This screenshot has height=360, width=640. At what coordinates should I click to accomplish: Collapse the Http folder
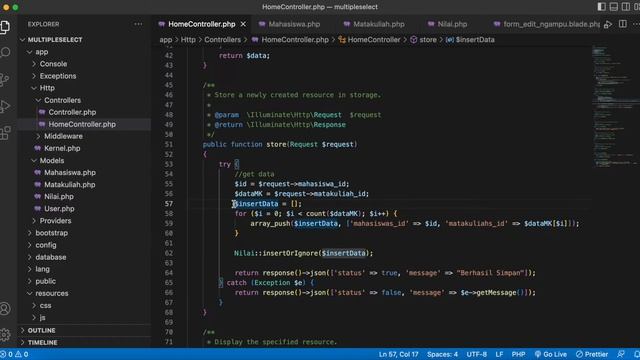pos(47,88)
